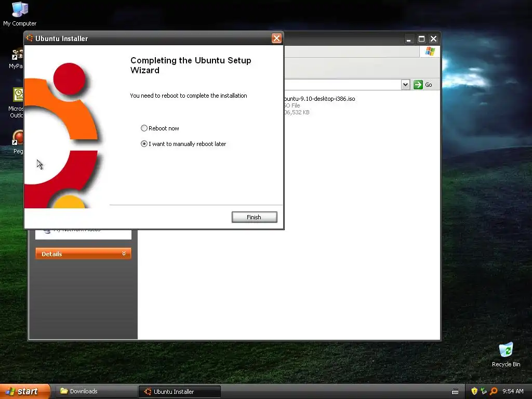Switch to Ubuntu Installer taskbar button

click(x=179, y=392)
